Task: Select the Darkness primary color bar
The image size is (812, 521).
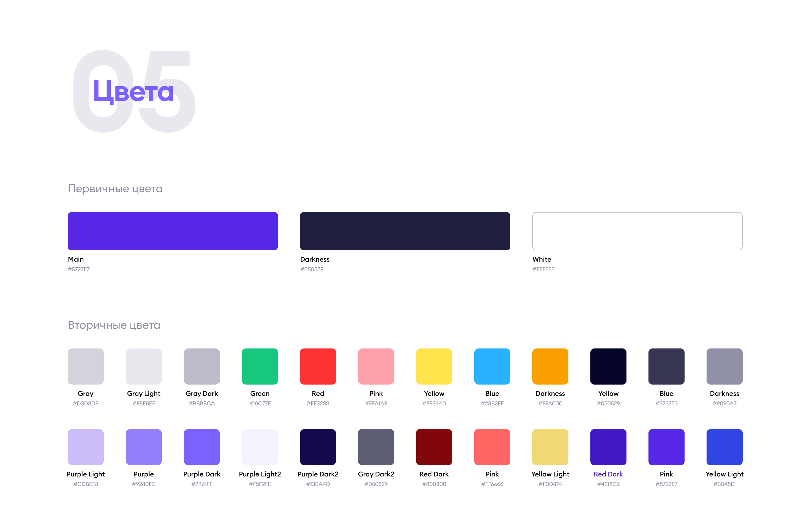Action: coord(405,231)
